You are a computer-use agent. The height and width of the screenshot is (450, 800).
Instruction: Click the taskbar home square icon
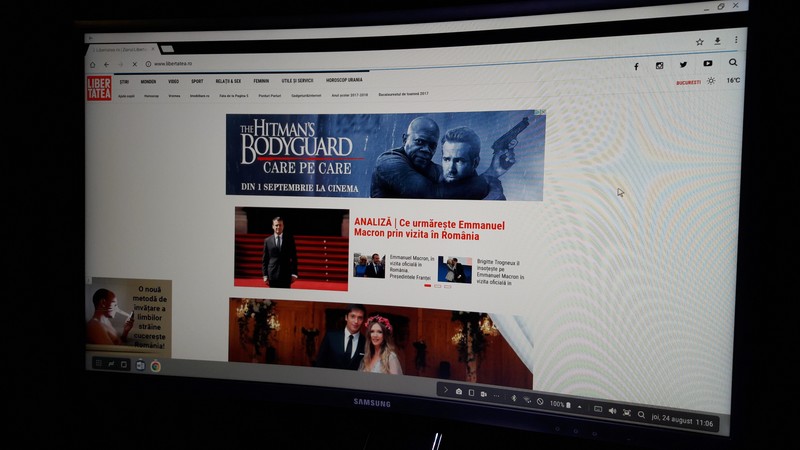point(123,364)
